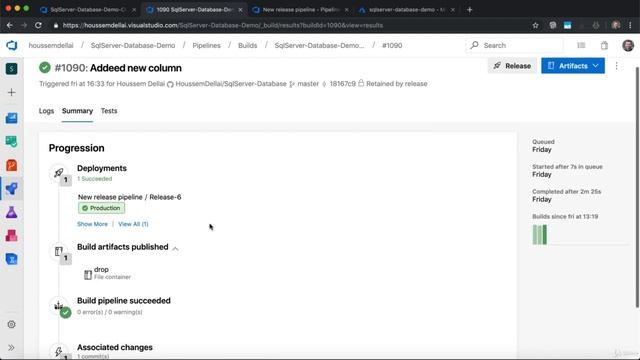This screenshot has width=640, height=360.
Task: Click the browser address bar URL
Action: 223,25
